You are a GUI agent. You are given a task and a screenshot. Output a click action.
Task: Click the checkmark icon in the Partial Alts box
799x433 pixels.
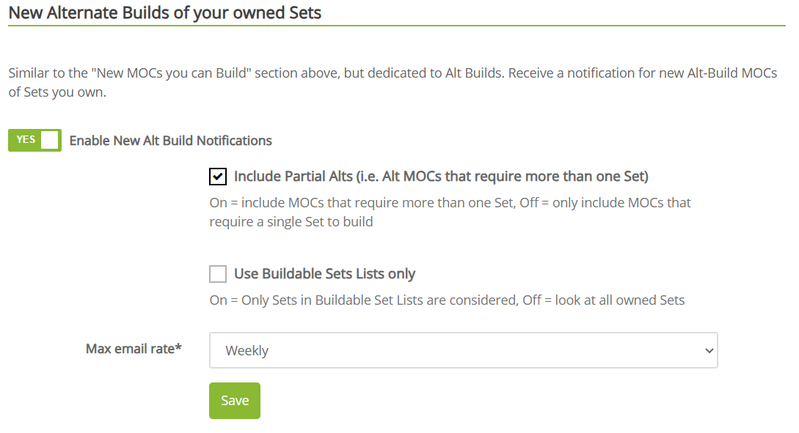tap(218, 177)
